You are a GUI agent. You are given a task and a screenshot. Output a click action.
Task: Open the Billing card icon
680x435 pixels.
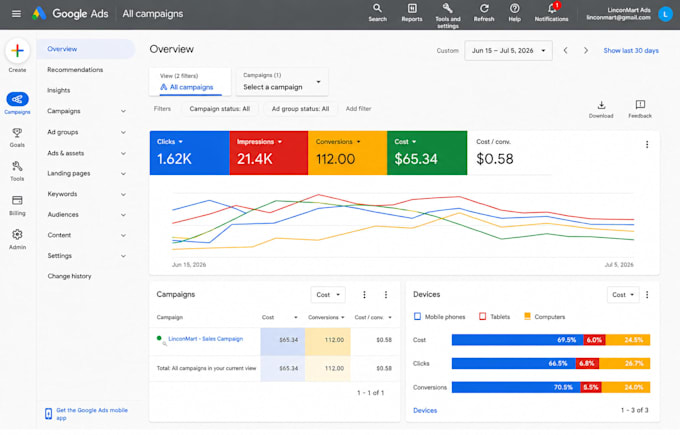click(17, 200)
